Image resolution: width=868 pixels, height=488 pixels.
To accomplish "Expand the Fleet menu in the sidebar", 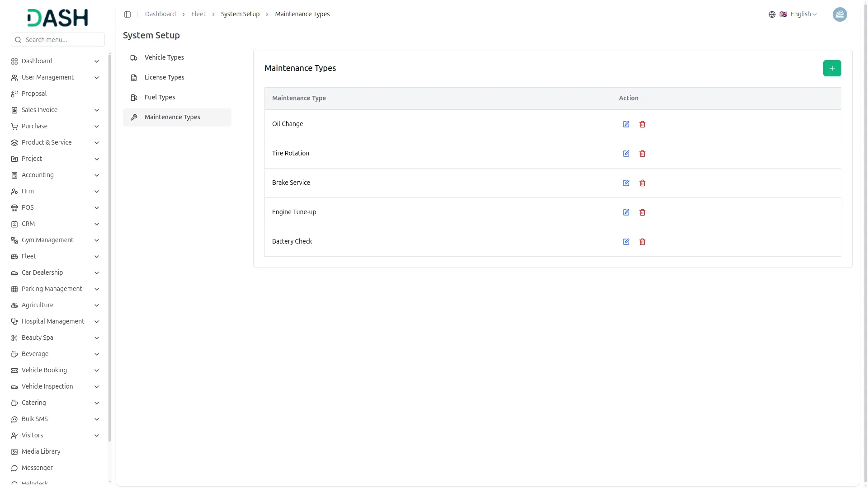I will (x=54, y=256).
